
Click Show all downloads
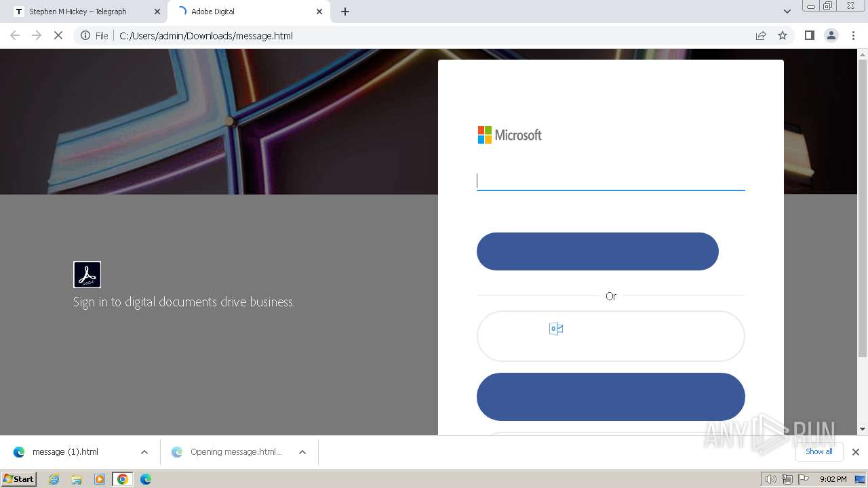click(x=819, y=451)
